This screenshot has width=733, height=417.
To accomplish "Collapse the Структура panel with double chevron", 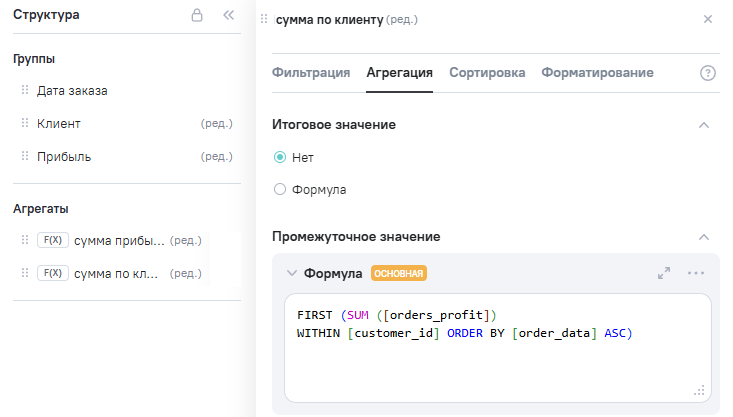I will click(x=228, y=16).
